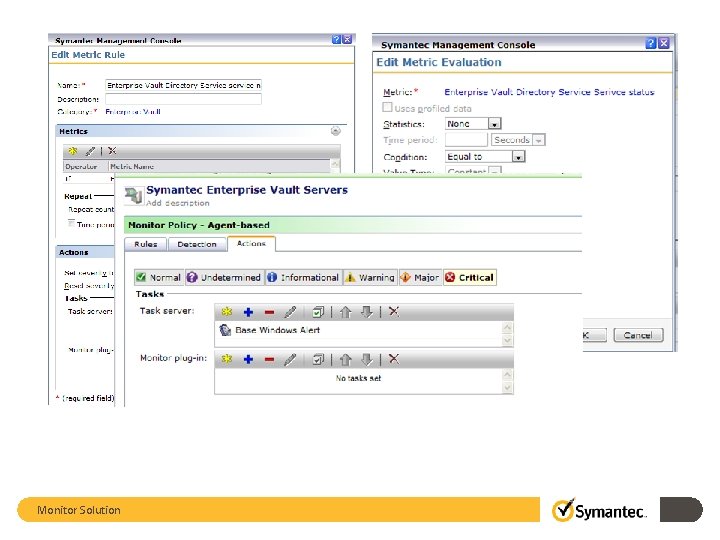Click the delete X icon in Task server toolbar

[394, 312]
